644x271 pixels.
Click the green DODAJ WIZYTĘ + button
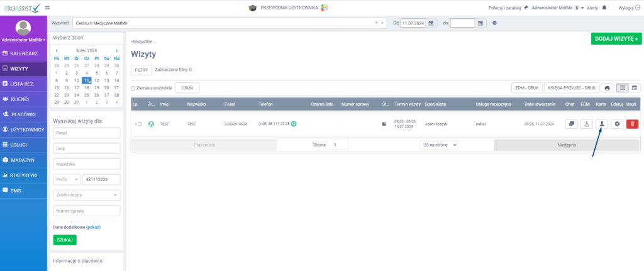click(x=616, y=39)
